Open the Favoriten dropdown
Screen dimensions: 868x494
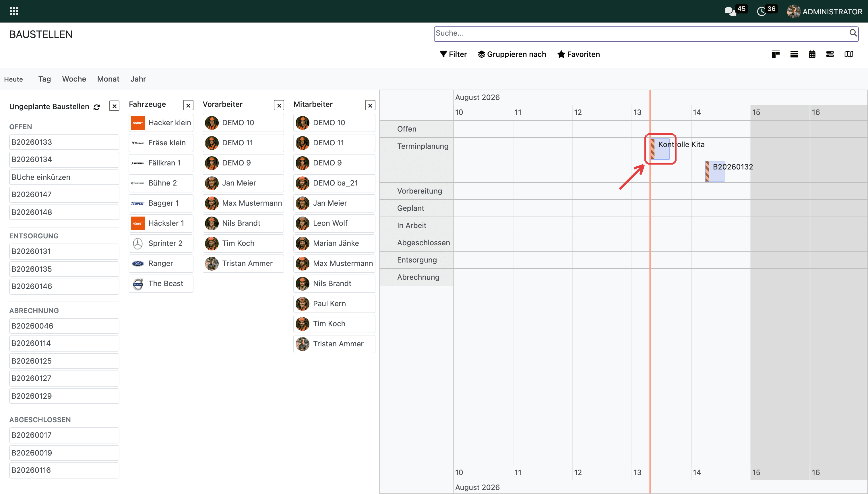point(578,54)
